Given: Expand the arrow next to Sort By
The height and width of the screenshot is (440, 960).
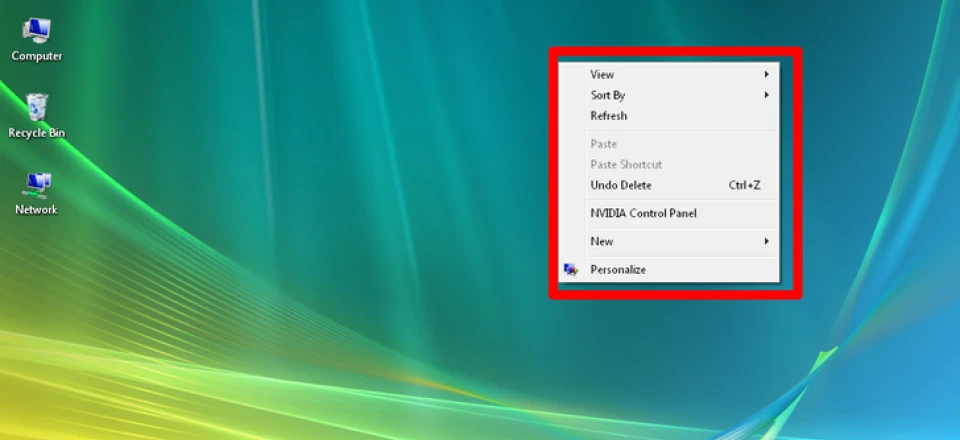Looking at the screenshot, I should click(767, 95).
